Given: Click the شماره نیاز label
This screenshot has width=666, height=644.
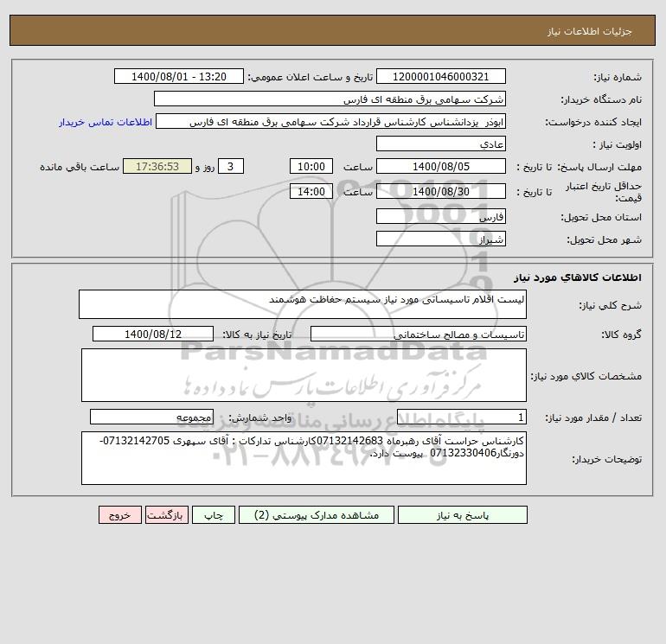Looking at the screenshot, I should [618, 77].
